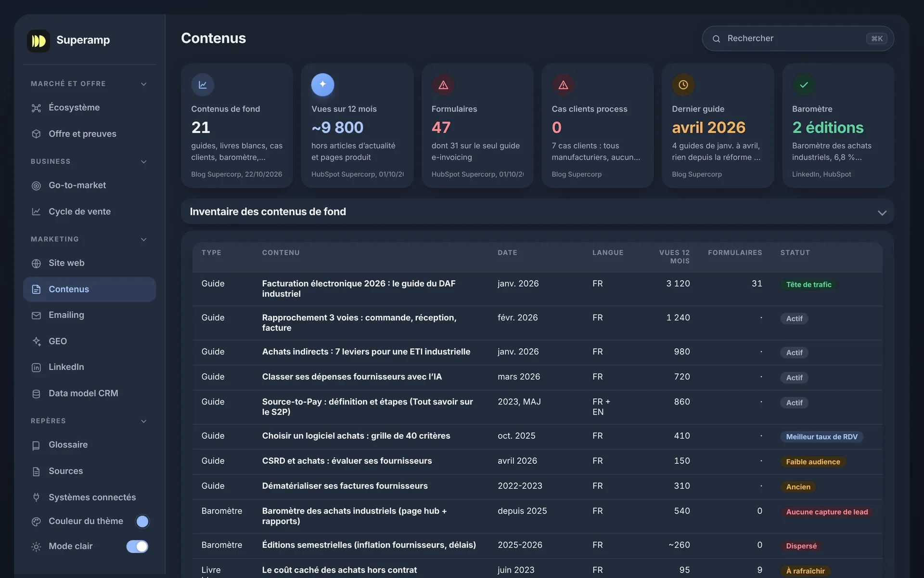The width and height of the screenshot is (924, 578).
Task: Click the Offre et preuves cube icon
Action: pos(36,134)
